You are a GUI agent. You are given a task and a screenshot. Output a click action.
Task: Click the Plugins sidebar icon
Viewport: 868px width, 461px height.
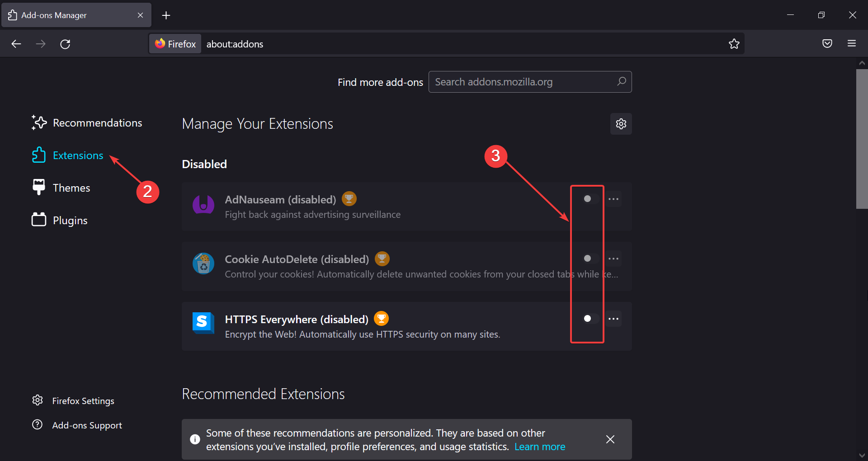click(39, 220)
